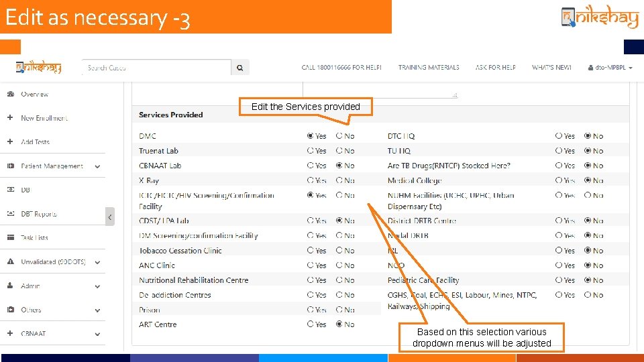This screenshot has width=644, height=362.
Task: Set Medical College to Yes
Action: click(x=559, y=180)
